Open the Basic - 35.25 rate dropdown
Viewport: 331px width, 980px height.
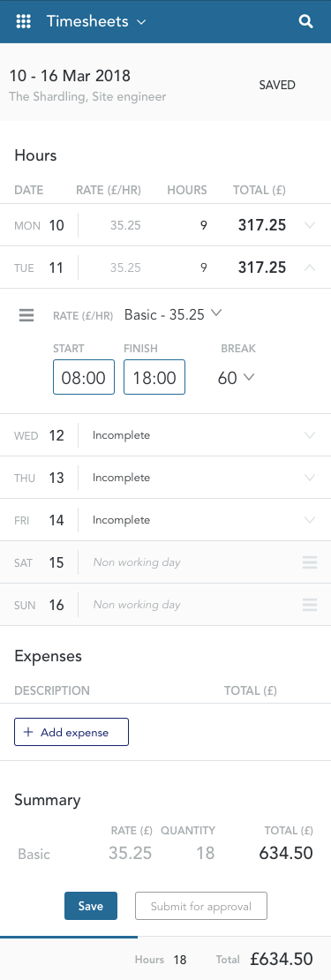point(173,314)
